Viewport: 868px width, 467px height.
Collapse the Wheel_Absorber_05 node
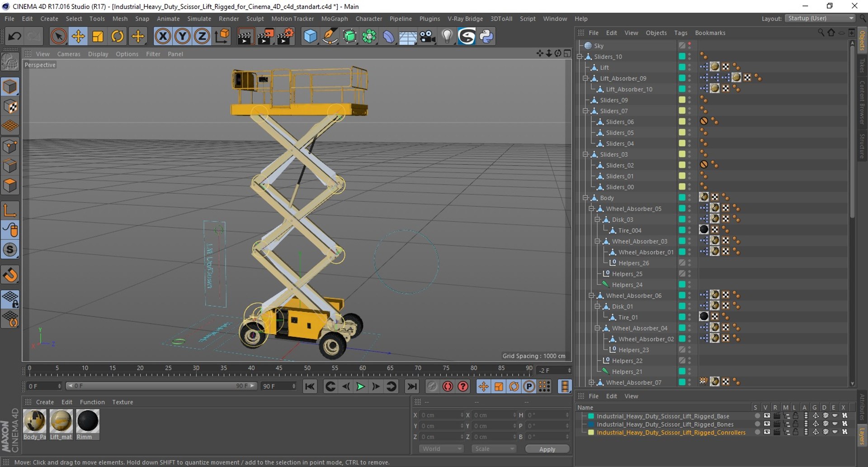(591, 209)
